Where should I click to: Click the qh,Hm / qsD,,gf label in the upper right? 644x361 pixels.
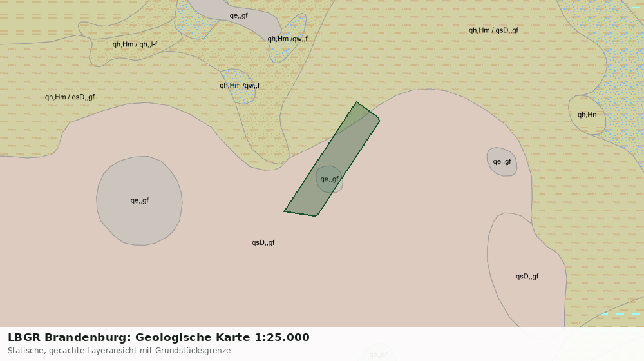click(494, 30)
